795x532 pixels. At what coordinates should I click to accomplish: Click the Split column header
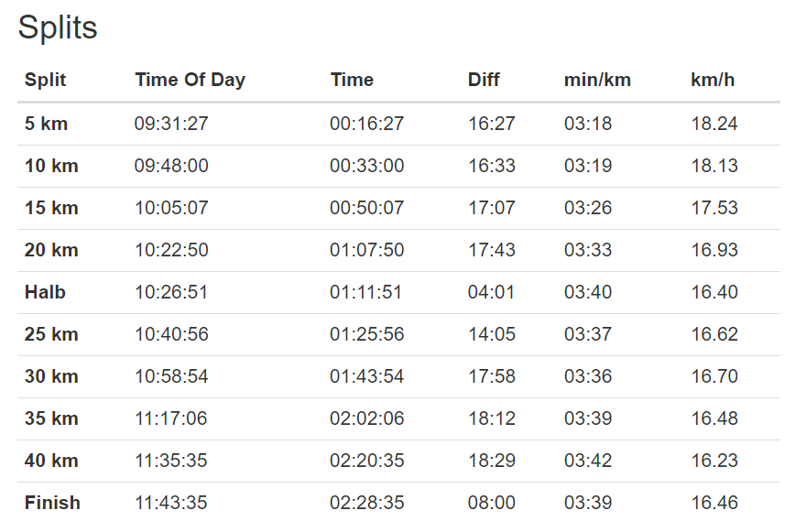45,80
